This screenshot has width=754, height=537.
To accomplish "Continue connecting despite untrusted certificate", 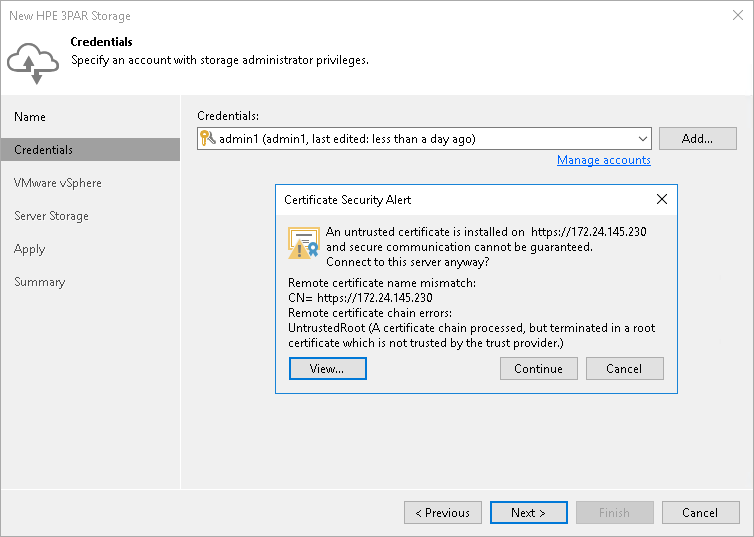I will [x=539, y=369].
